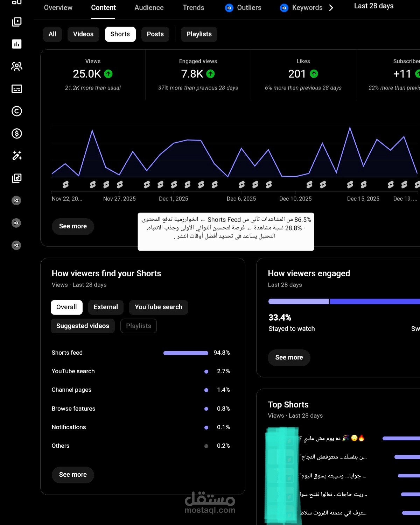Select the YouTube search traffic chip

pyautogui.click(x=159, y=307)
